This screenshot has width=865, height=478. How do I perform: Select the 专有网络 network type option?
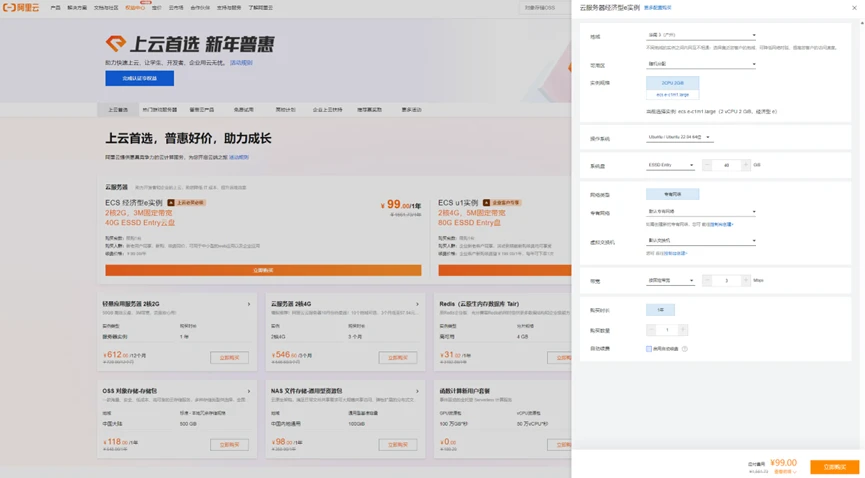[672, 194]
